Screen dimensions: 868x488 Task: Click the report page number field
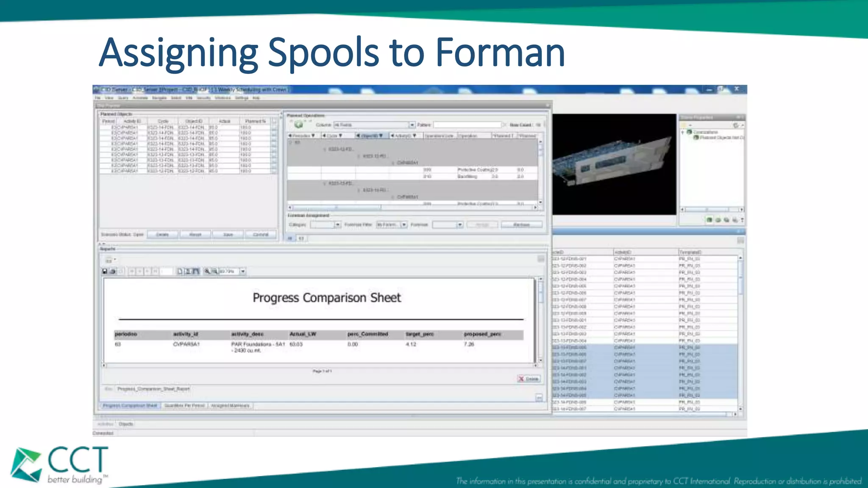[x=167, y=271]
